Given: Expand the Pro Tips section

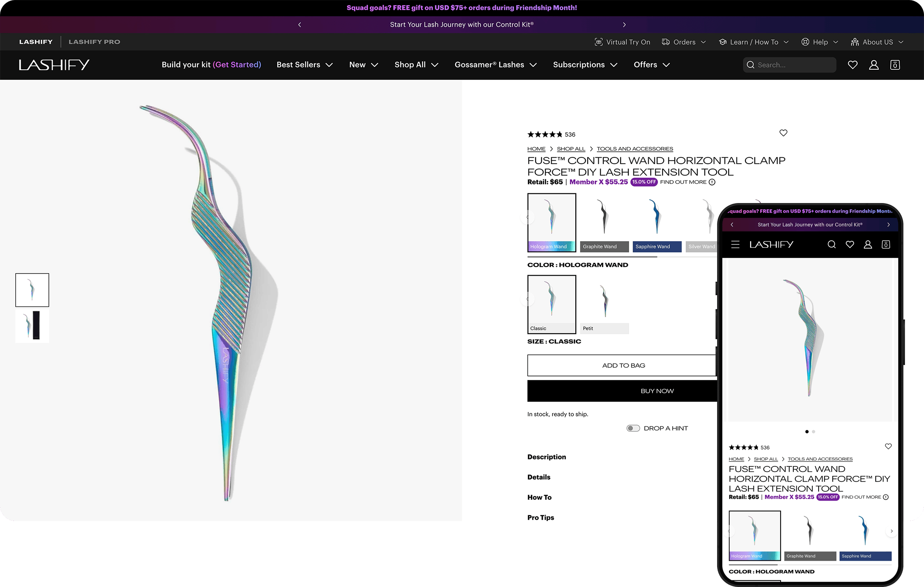Looking at the screenshot, I should point(541,518).
